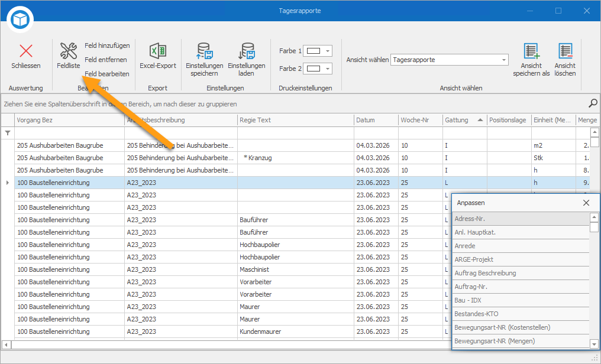601x364 pixels.
Task: Click the Kundenmaurer Regie Text cell
Action: [295, 331]
